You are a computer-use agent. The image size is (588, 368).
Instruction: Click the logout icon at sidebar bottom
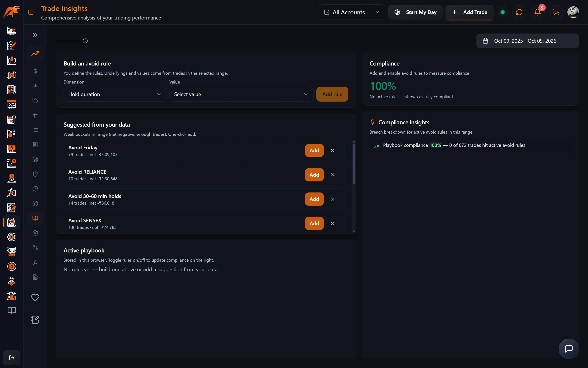(12, 358)
